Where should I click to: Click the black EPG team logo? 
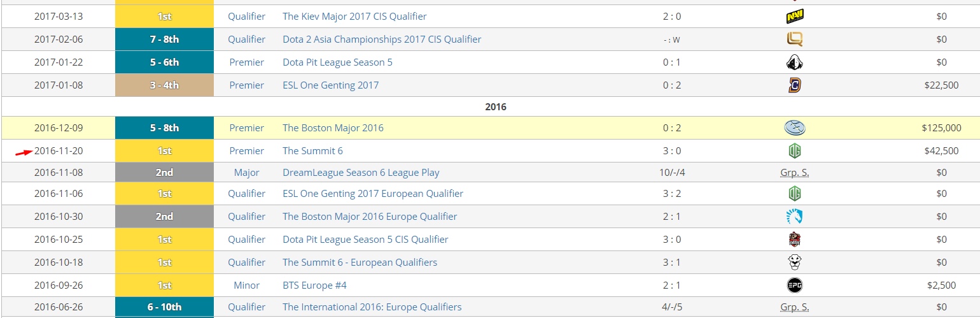coord(794,285)
